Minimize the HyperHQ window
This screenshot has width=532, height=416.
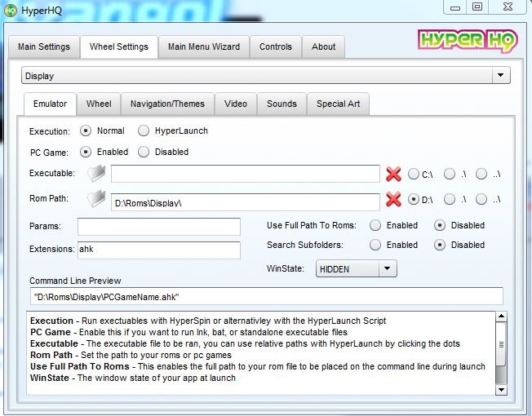pyautogui.click(x=455, y=7)
